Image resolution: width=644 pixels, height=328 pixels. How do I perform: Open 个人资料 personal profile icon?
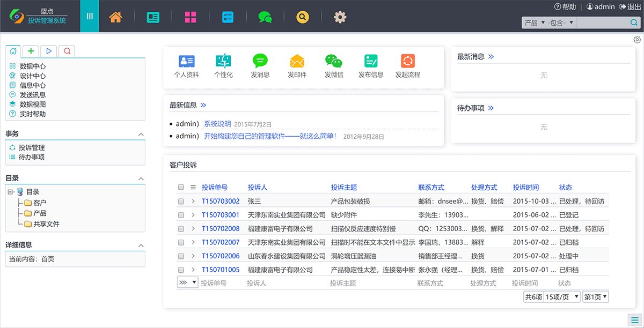pyautogui.click(x=187, y=62)
